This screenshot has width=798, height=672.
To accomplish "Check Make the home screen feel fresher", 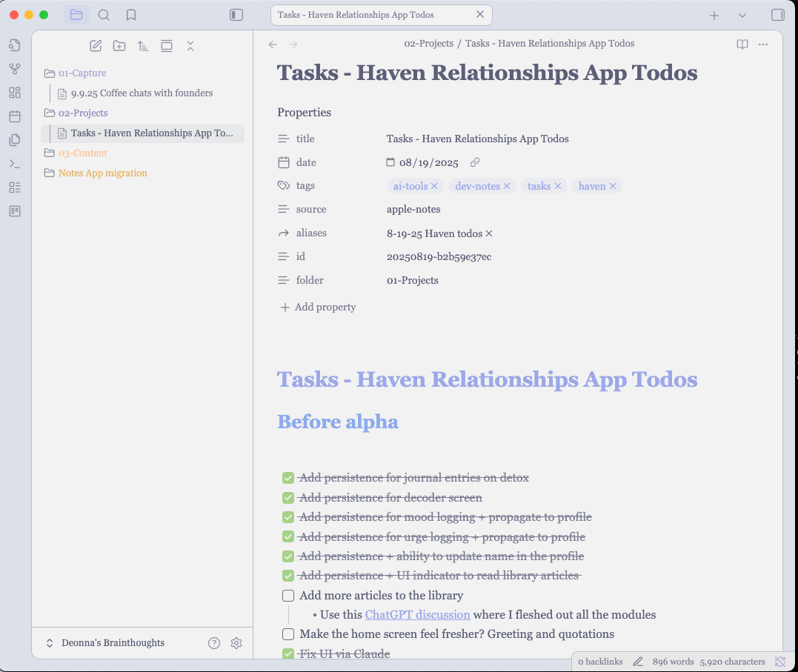I will (288, 634).
